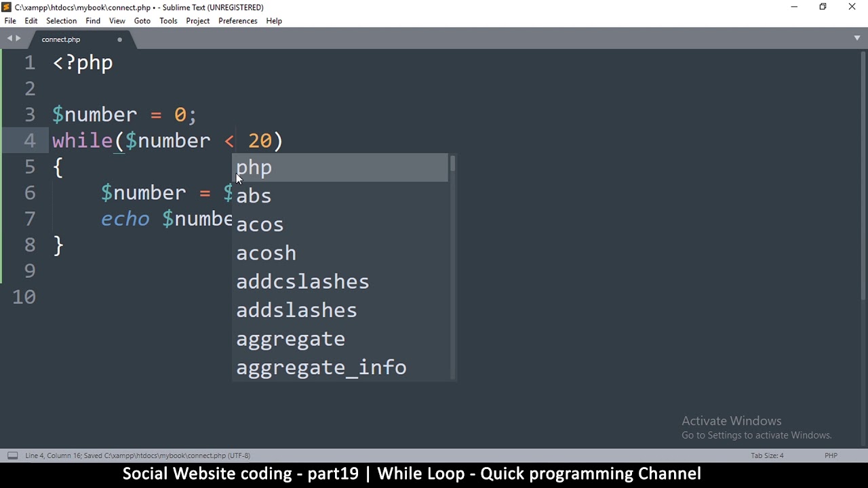Open the tab list dropdown arrow

pos(857,39)
